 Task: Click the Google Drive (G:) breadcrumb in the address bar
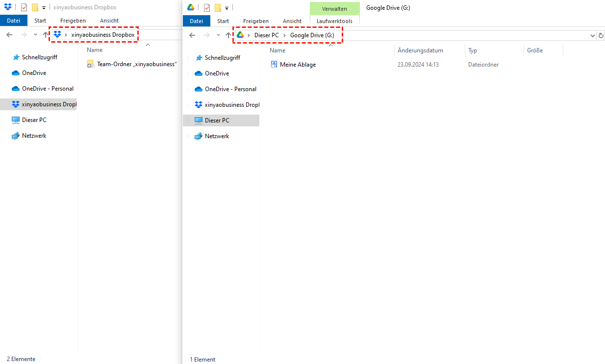point(312,35)
